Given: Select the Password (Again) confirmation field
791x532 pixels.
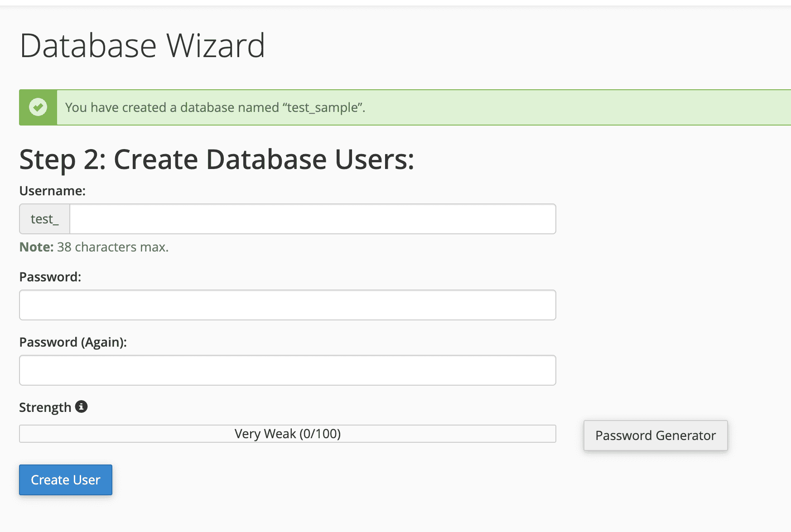Looking at the screenshot, I should [x=287, y=370].
